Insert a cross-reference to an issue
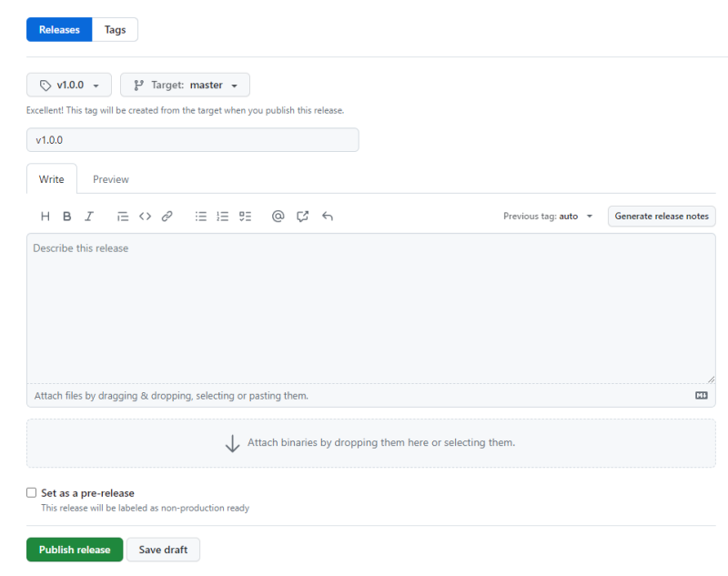728x576 pixels. tap(303, 217)
